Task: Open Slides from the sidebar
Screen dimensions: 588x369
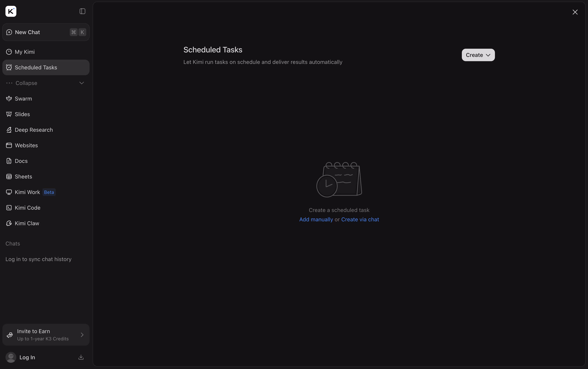Action: pos(46,114)
